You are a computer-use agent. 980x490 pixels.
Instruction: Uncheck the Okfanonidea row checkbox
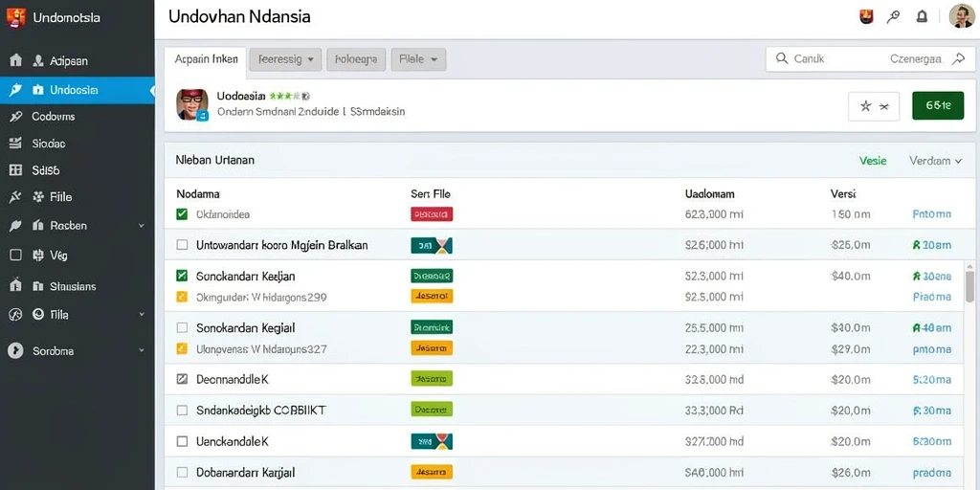[182, 214]
